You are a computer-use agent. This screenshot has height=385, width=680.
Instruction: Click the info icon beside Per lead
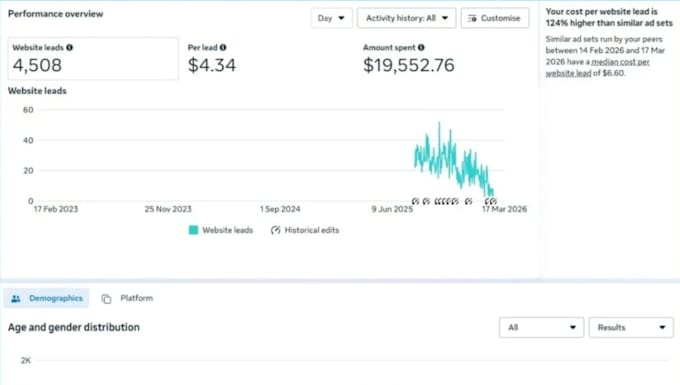click(223, 47)
